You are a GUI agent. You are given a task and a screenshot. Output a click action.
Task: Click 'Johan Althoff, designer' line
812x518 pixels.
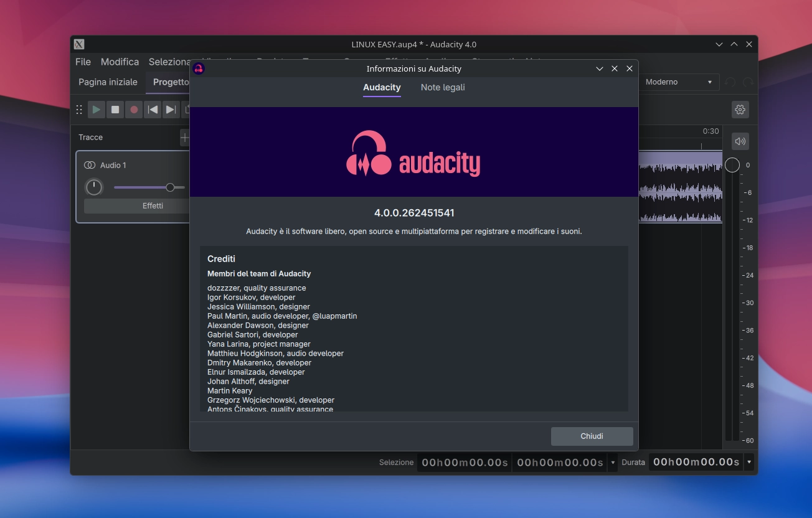[248, 382]
